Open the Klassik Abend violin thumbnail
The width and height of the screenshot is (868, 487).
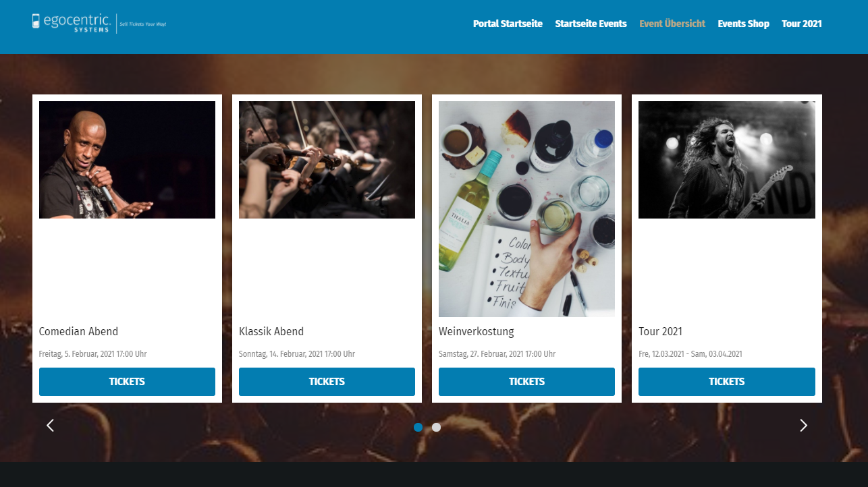(x=327, y=160)
